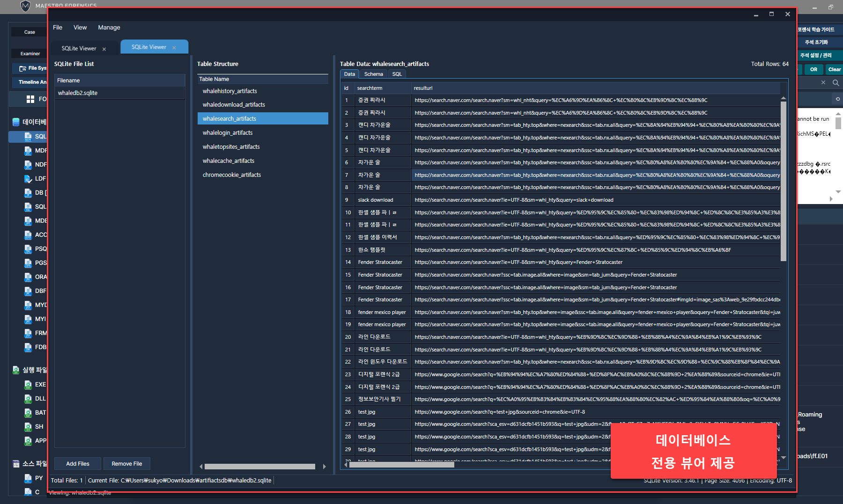Close the active blue SQLite Viewer tab
Image resolution: width=843 pixels, height=504 pixels.
point(174,48)
